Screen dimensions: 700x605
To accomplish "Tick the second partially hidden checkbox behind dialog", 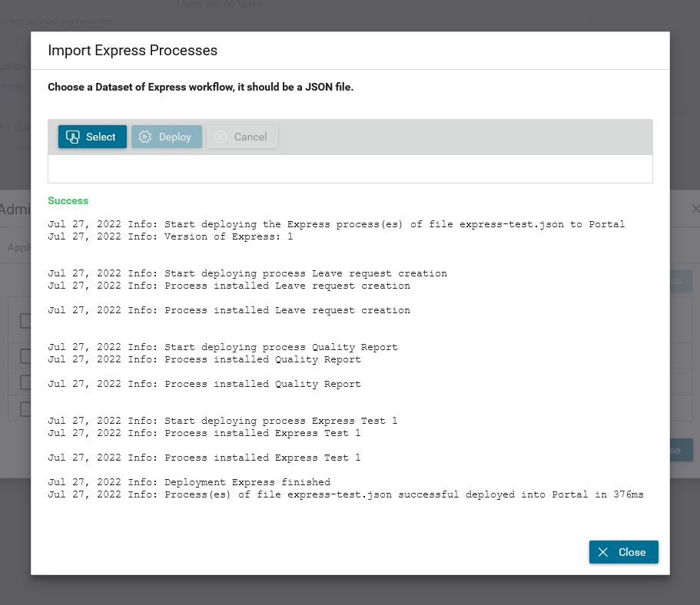I will pyautogui.click(x=25, y=356).
